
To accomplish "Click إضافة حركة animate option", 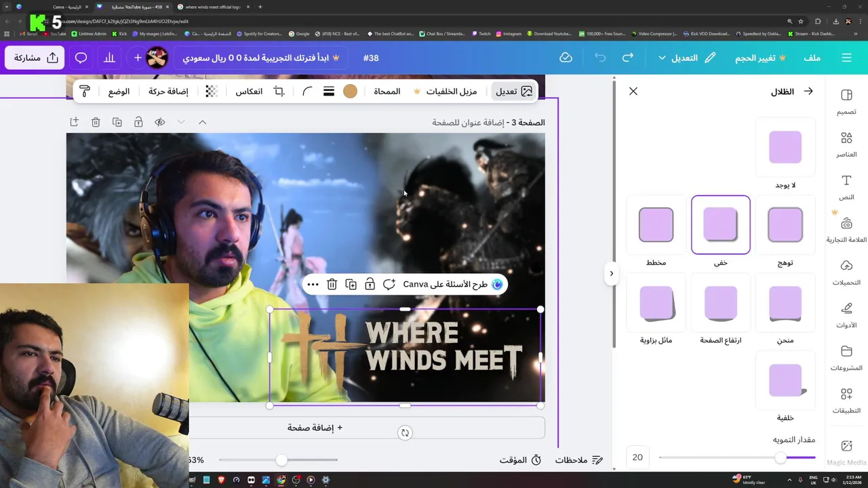I will (168, 91).
